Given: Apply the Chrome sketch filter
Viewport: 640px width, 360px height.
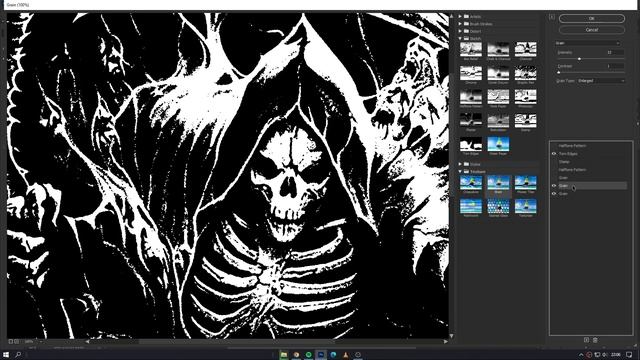Looking at the screenshot, I should 471,73.
